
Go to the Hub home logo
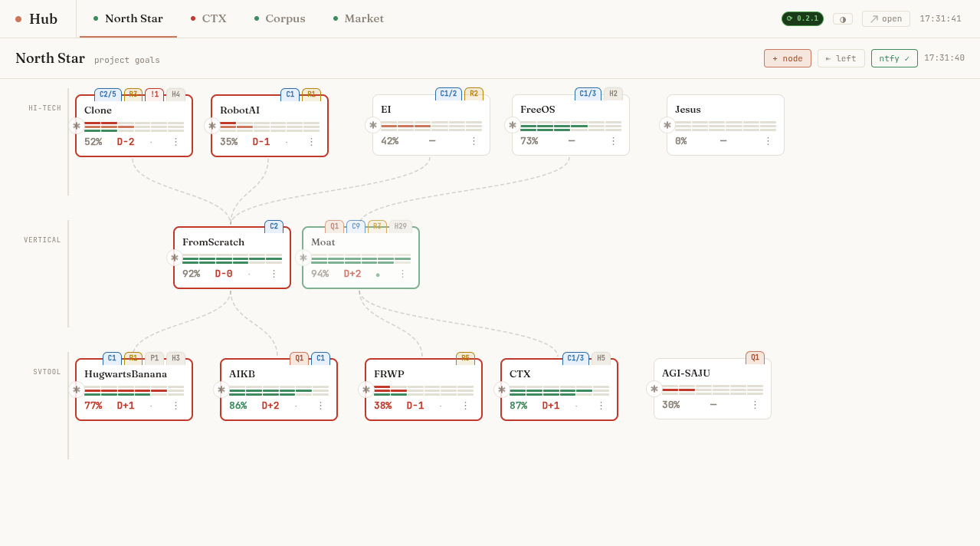36,18
